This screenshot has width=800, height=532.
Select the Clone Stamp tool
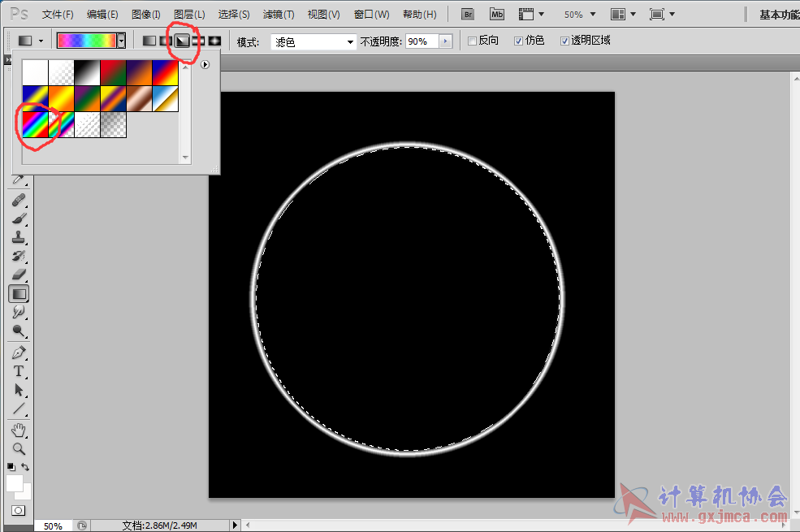point(19,237)
